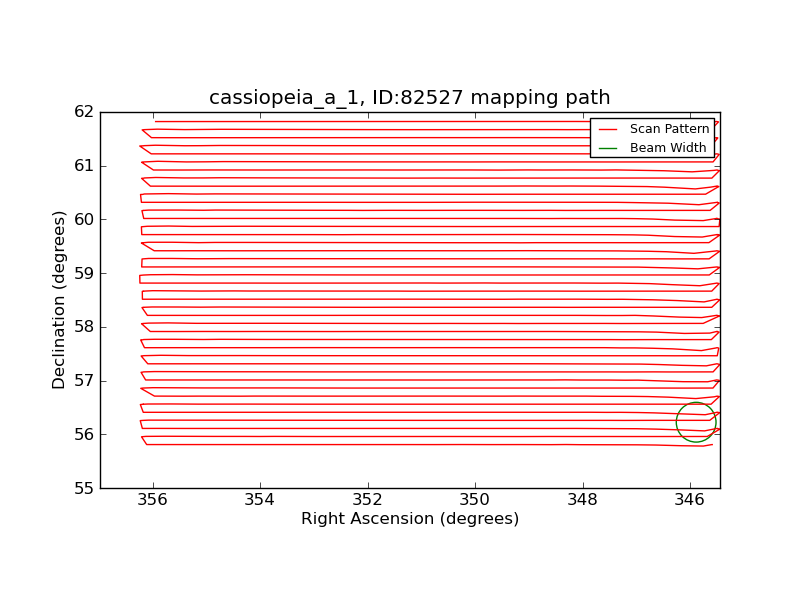
Task: Click the x-axis tick label 352
Action: [x=367, y=499]
